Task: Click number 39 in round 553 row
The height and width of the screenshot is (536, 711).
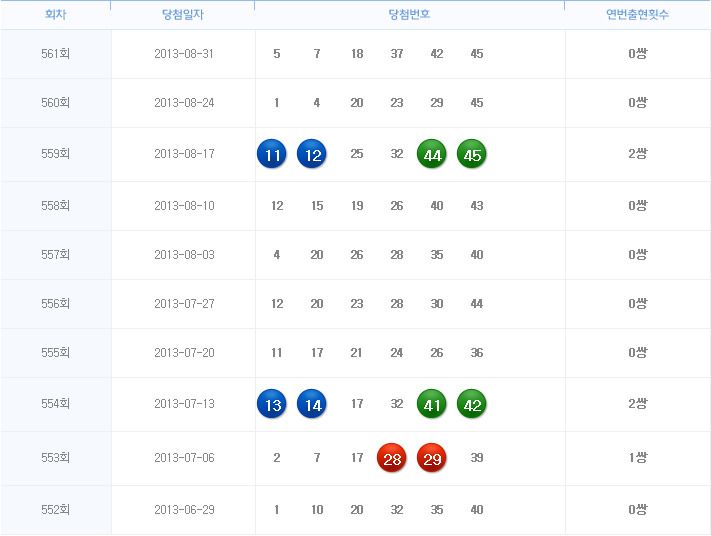Action: [x=477, y=458]
